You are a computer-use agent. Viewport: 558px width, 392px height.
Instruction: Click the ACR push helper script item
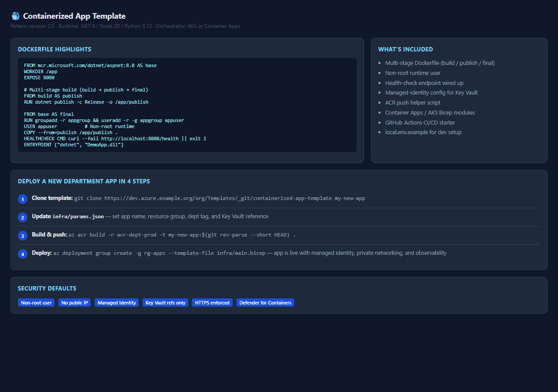click(413, 103)
